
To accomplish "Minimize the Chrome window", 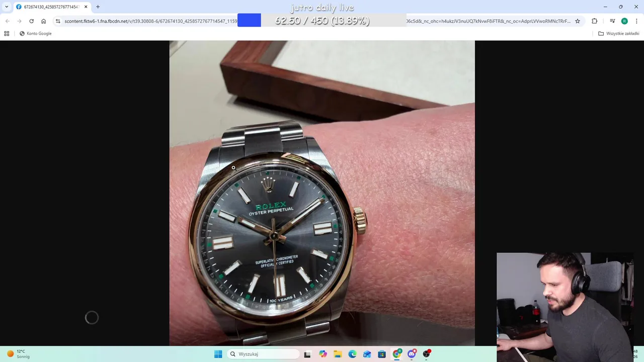I will click(605, 7).
